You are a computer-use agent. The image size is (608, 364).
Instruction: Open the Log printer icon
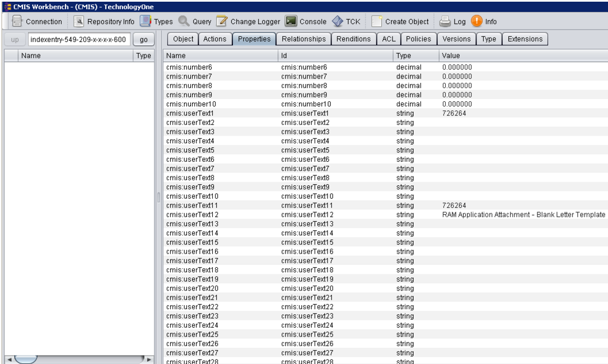pos(445,21)
